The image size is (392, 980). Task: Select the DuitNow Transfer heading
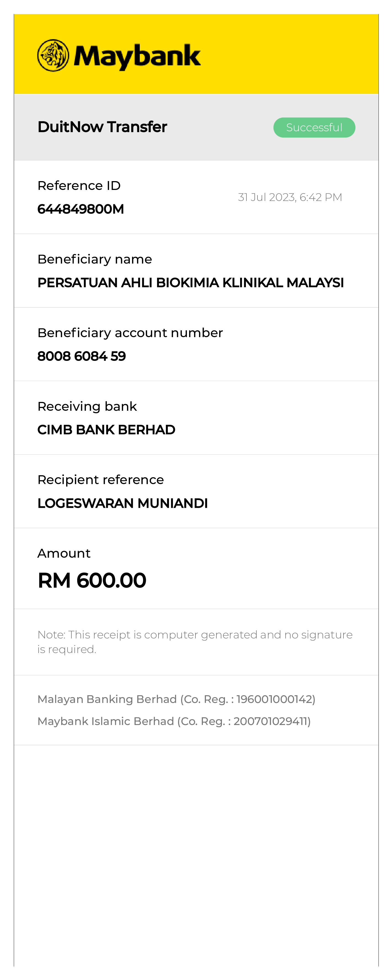(x=102, y=127)
